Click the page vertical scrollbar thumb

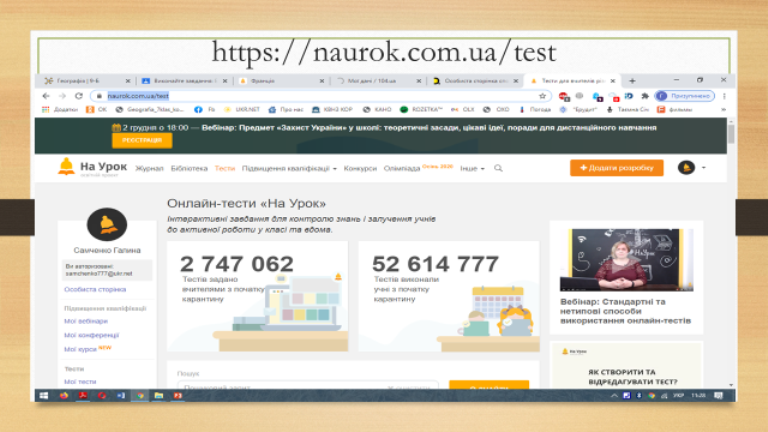tap(731, 134)
